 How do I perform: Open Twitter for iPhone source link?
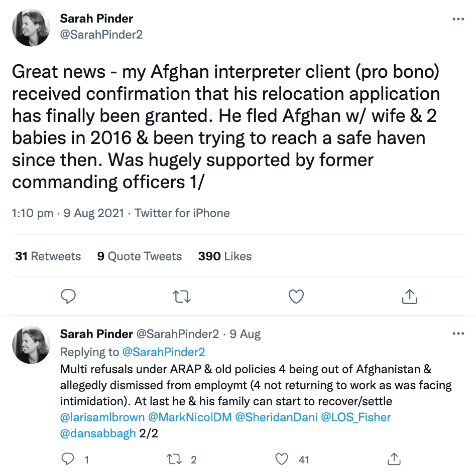tap(182, 213)
